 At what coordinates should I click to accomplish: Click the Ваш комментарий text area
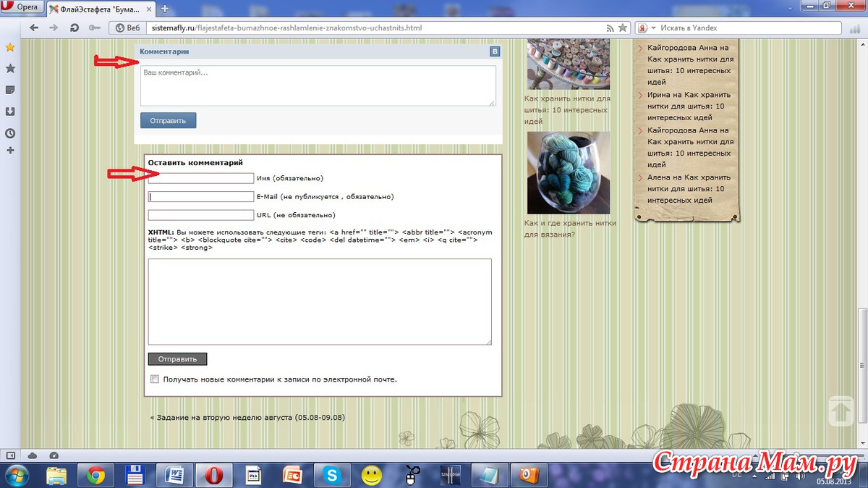point(318,85)
